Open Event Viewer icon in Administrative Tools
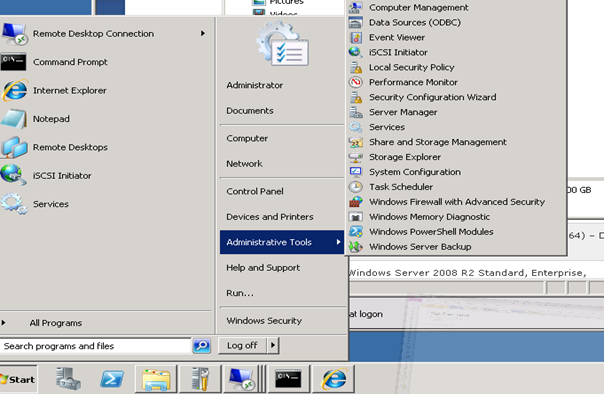This screenshot has height=394, width=604. (x=356, y=37)
